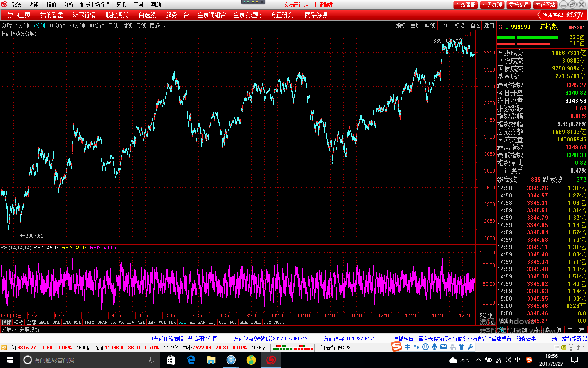The height and width of the screenshot is (368, 588).
Task: Select the BOLL indicator
Action: (x=256, y=322)
